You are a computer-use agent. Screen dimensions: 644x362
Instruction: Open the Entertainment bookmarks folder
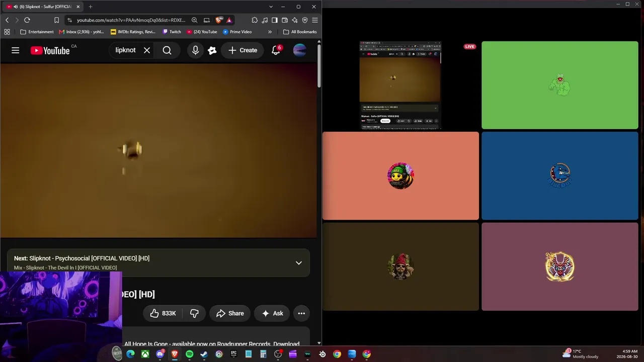37,32
